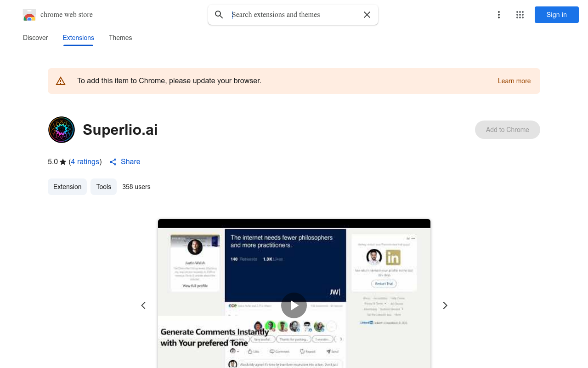
Task: Open the Google apps grid
Action: coord(520,15)
